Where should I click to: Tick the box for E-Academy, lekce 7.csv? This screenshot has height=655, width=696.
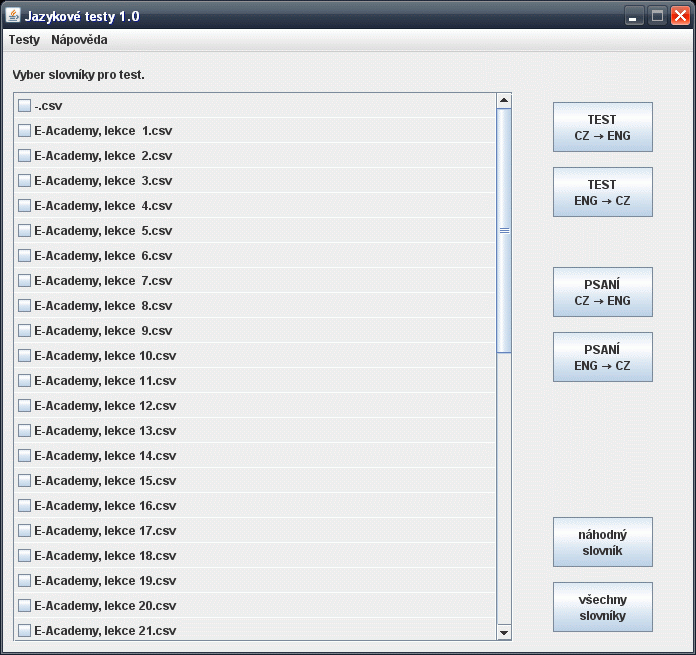tap(24, 280)
